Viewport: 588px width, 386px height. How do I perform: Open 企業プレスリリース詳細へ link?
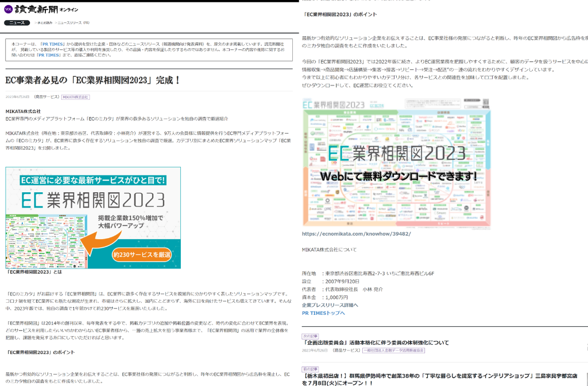click(x=330, y=305)
